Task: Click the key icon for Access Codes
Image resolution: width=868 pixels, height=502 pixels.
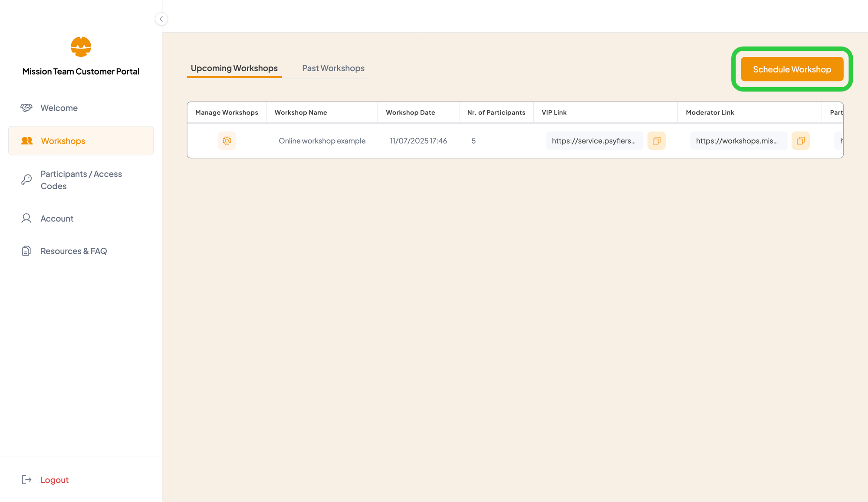Action: coord(26,180)
